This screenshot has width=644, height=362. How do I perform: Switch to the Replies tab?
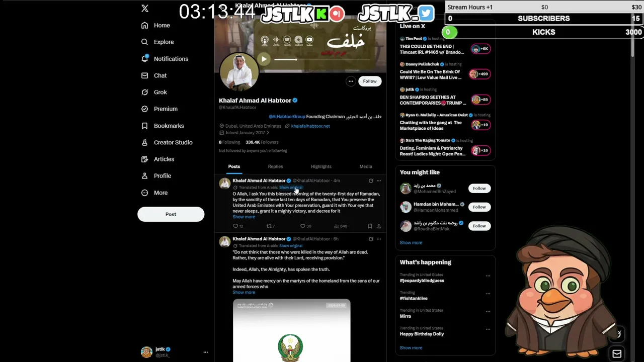(x=275, y=166)
